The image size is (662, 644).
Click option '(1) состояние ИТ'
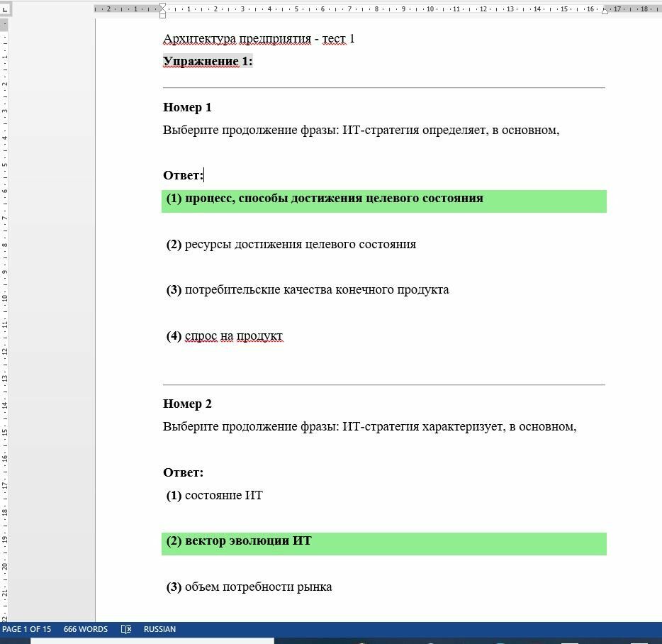pos(215,495)
